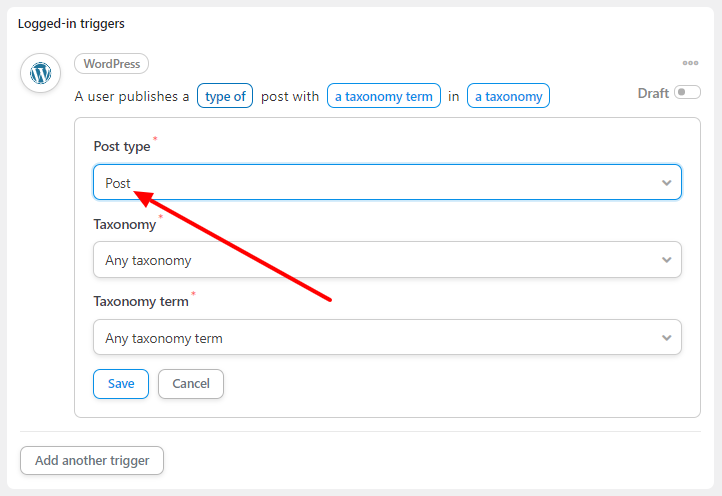Image resolution: width=722 pixels, height=496 pixels.
Task: Save the trigger settings
Action: pyautogui.click(x=121, y=384)
